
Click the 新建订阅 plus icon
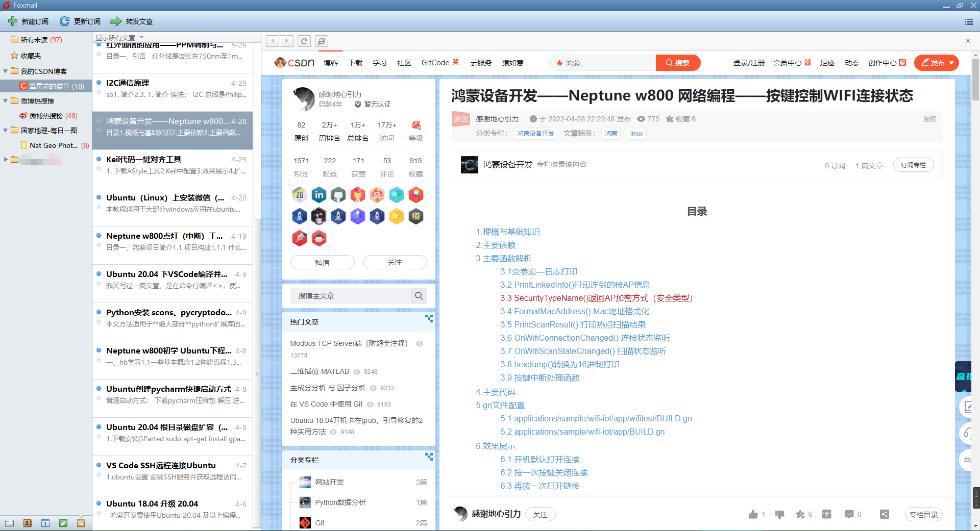point(13,21)
